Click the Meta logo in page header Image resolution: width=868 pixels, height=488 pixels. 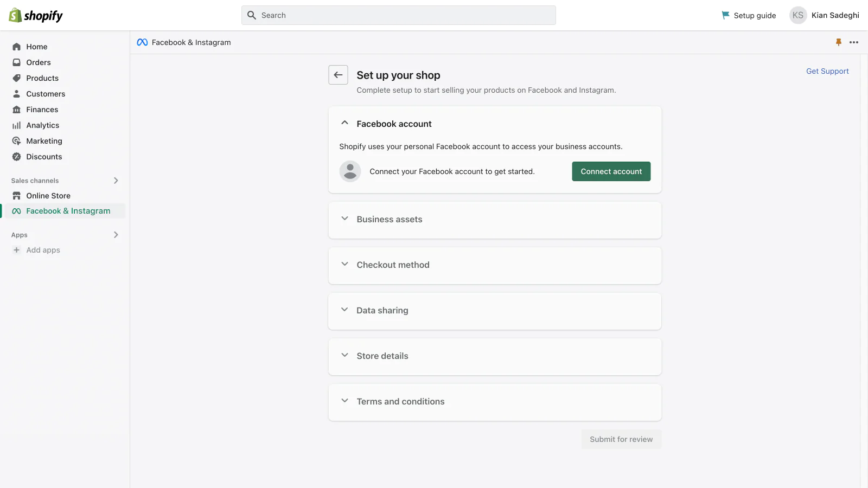142,42
